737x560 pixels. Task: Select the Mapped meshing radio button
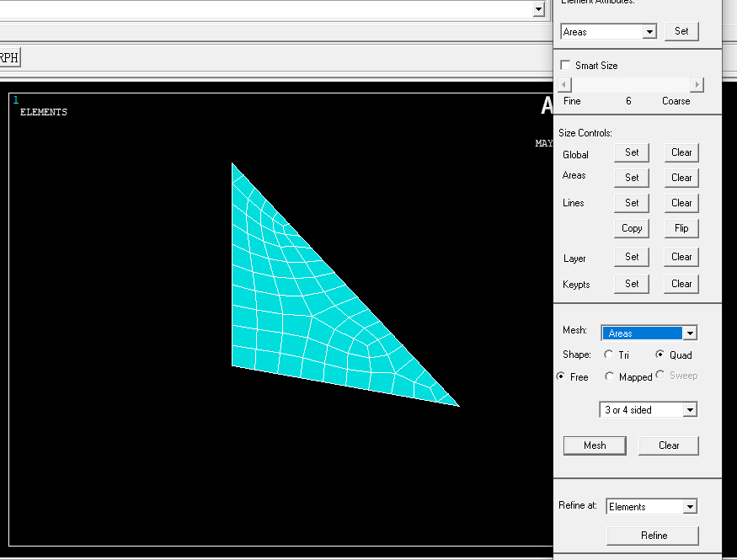(x=609, y=376)
